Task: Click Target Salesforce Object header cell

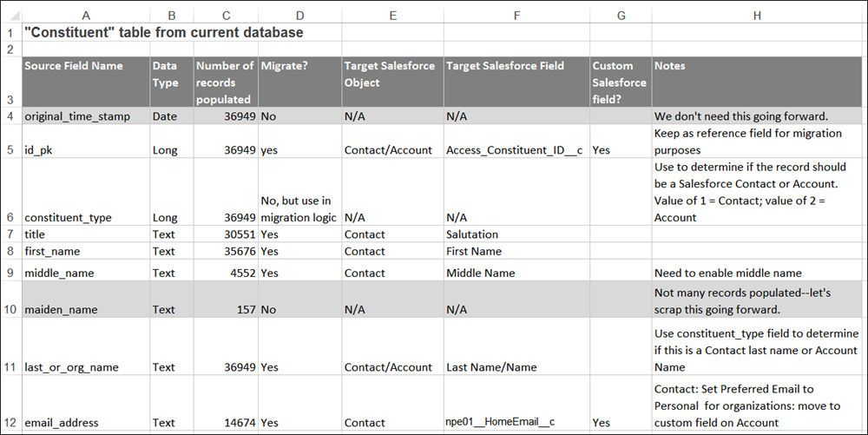Action: (x=392, y=82)
